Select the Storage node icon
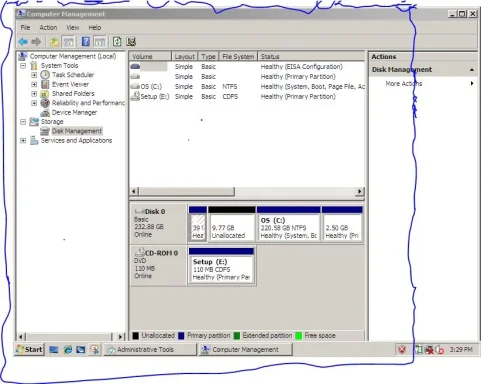The height and width of the screenshot is (384, 481). (x=34, y=121)
